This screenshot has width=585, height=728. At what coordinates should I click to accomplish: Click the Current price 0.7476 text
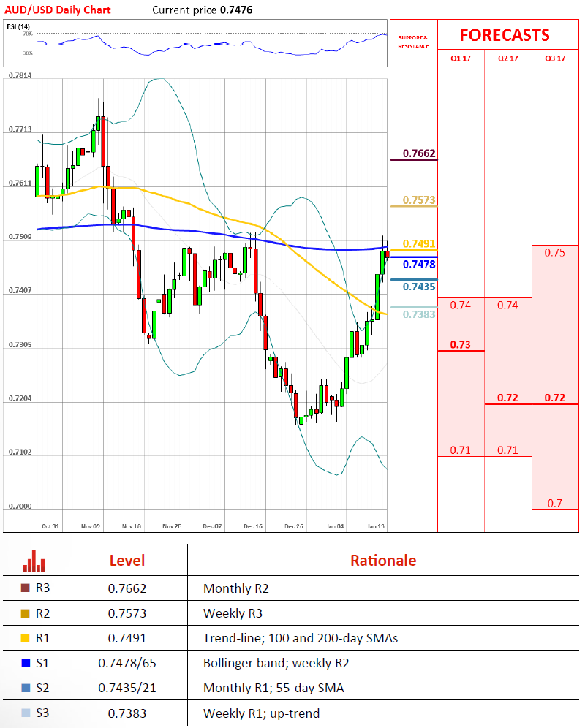202,10
